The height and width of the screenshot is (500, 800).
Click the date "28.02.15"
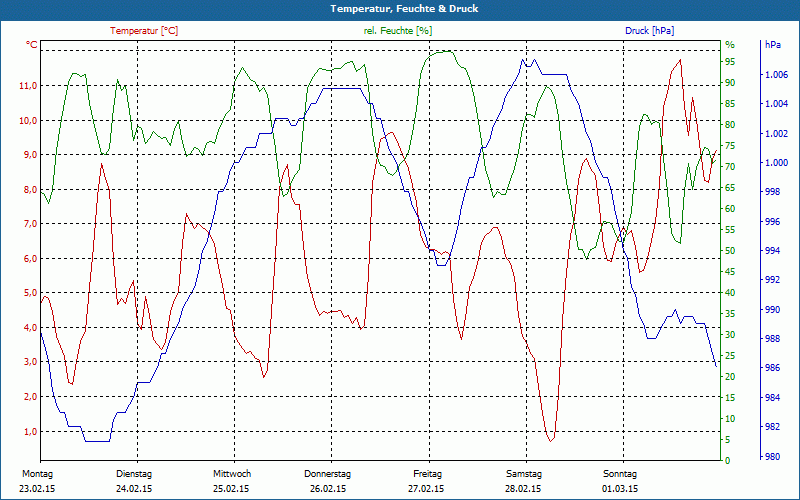(523, 489)
